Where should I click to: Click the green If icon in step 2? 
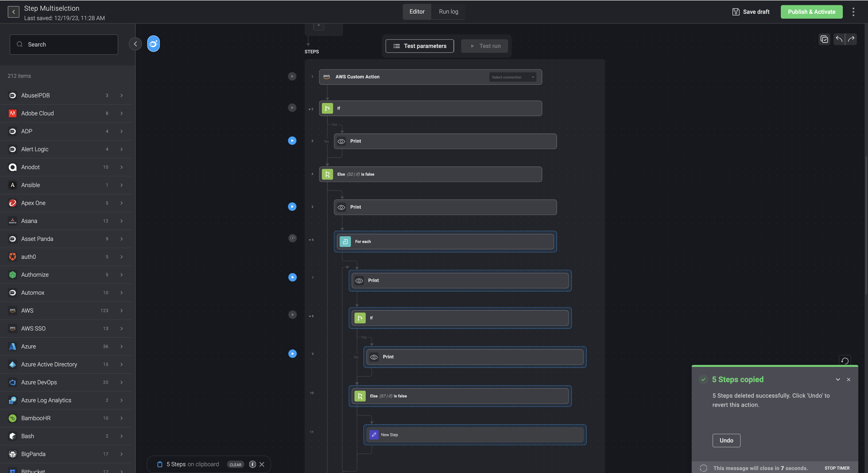click(327, 108)
